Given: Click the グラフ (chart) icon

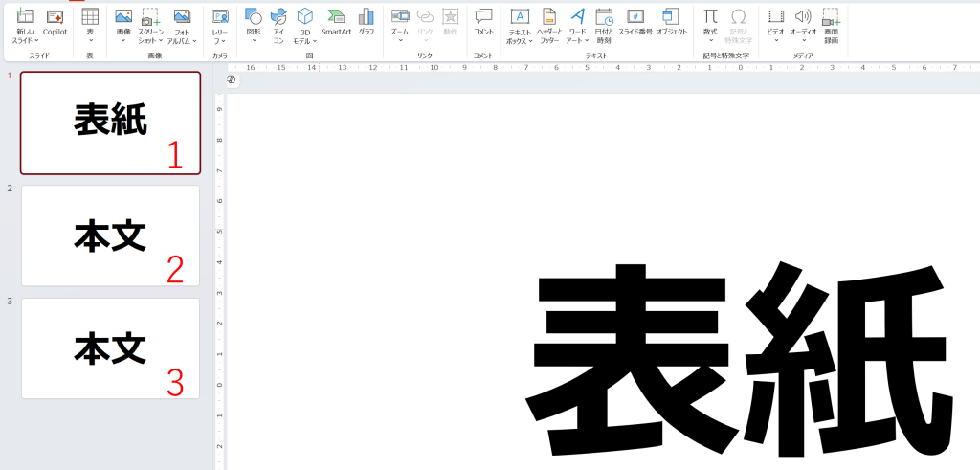Looking at the screenshot, I should tap(367, 22).
